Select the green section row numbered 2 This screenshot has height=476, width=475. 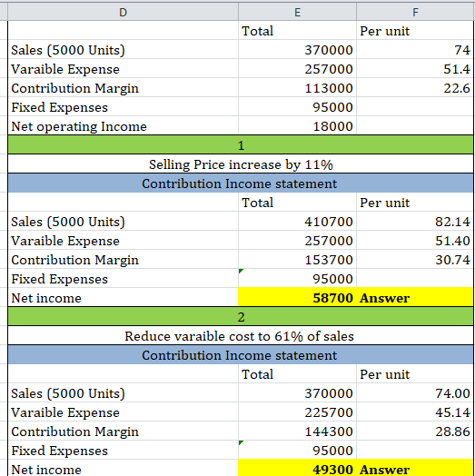click(x=241, y=317)
